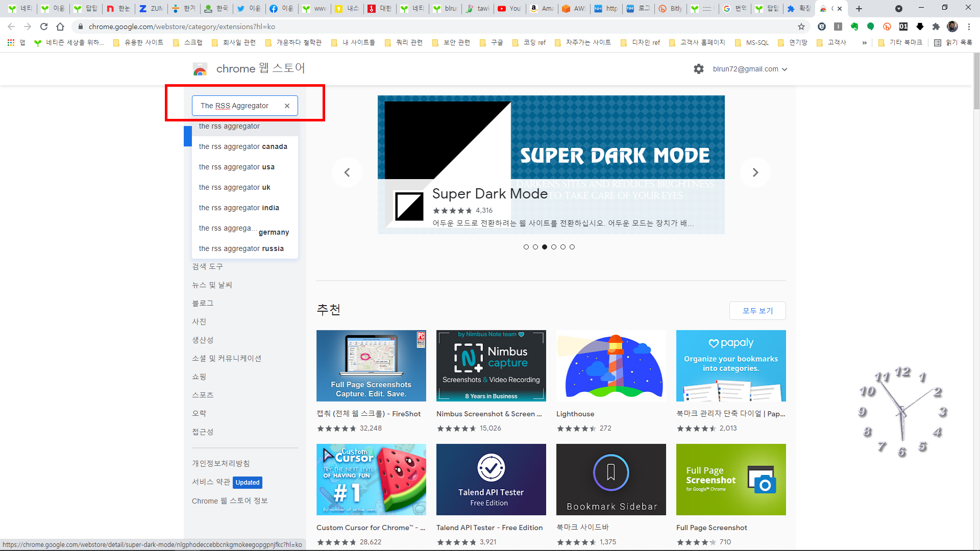This screenshot has width=980, height=551.
Task: Click the Custom Cursor extension thumbnail
Action: pos(371,480)
